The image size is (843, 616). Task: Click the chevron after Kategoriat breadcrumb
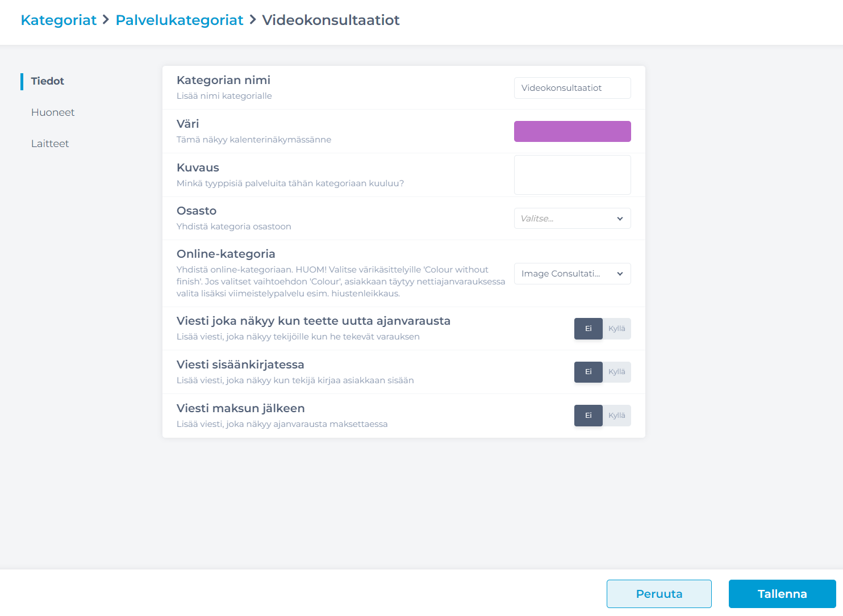click(x=106, y=20)
